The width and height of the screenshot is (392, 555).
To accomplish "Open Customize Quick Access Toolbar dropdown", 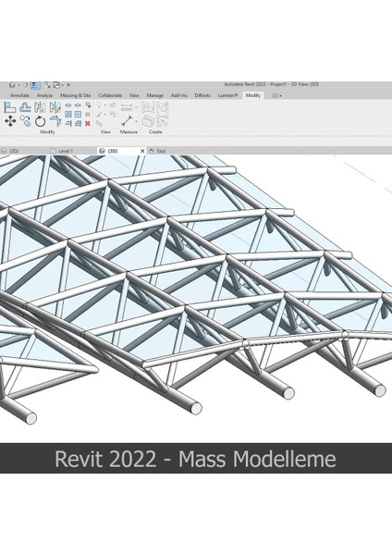I will pos(68,85).
